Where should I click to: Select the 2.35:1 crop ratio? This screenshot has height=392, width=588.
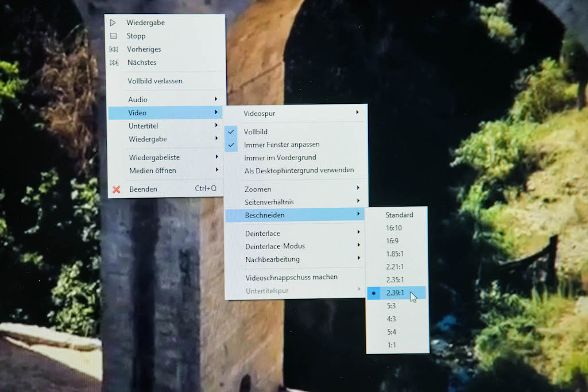(397, 280)
